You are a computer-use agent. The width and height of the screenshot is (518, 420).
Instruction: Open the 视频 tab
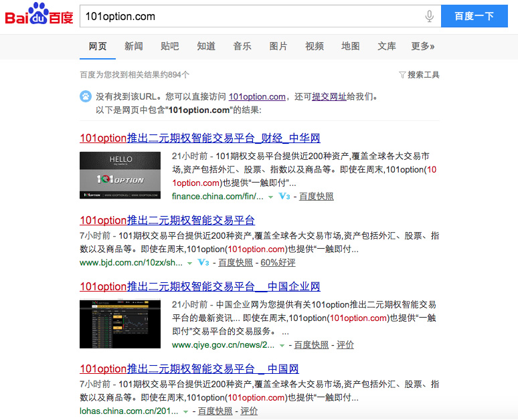(315, 46)
